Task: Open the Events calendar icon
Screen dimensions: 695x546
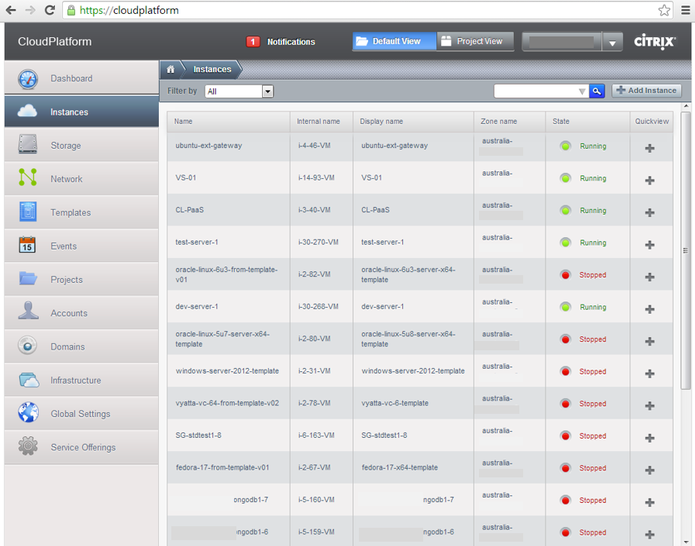Action: coord(27,245)
